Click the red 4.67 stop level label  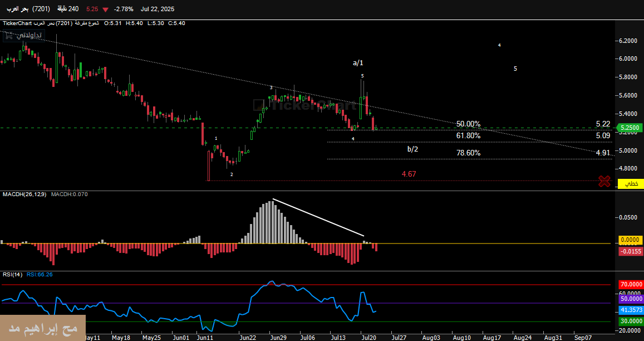coord(409,174)
